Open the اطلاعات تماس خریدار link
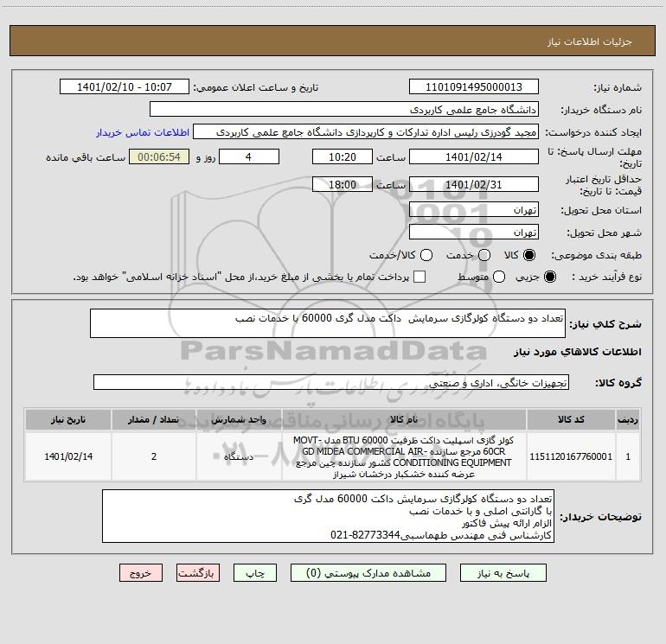This screenshot has height=644, width=666. tap(143, 132)
